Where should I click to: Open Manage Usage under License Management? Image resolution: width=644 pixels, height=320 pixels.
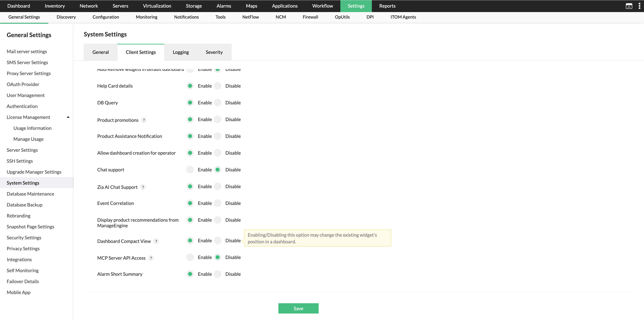coord(28,139)
